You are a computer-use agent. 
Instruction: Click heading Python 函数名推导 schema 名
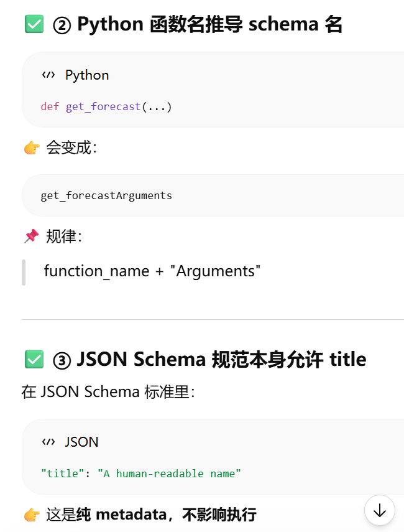210,24
